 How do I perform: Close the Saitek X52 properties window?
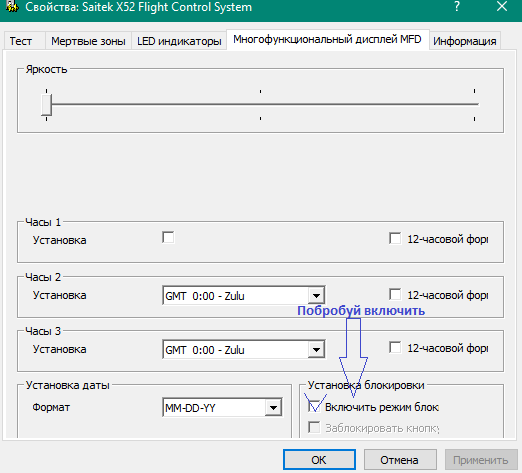tap(502, 6)
